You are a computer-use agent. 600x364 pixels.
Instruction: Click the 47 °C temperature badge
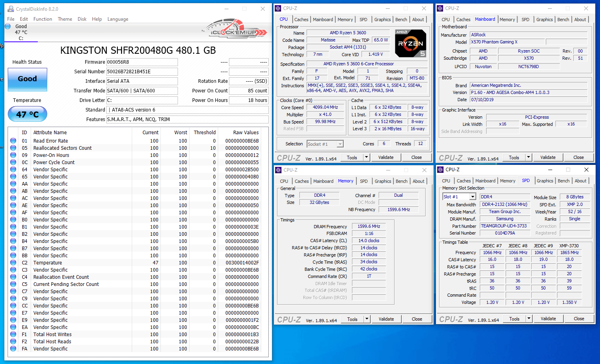click(x=27, y=115)
